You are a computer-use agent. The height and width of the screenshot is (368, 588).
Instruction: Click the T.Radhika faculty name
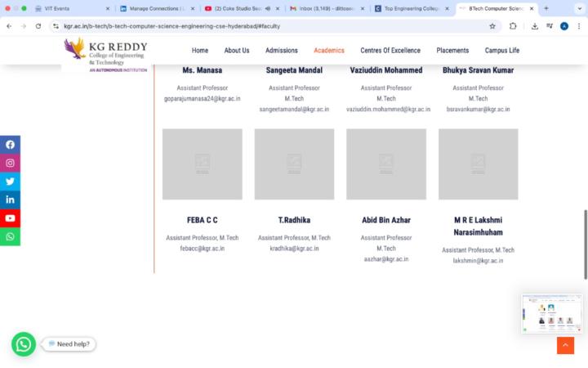pyautogui.click(x=294, y=220)
